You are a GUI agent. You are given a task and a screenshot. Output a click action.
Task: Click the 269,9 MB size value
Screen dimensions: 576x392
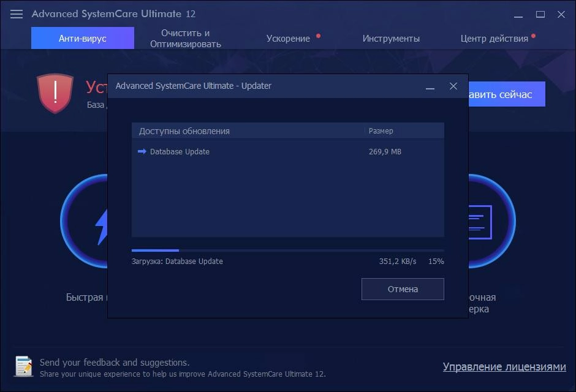[385, 151]
